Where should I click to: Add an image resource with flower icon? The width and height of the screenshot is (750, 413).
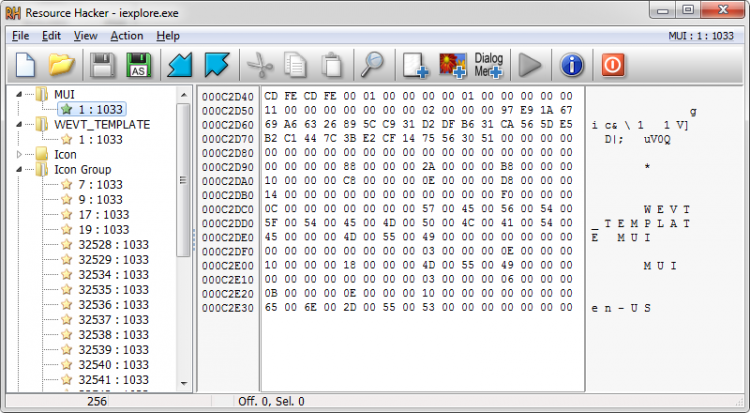click(452, 65)
